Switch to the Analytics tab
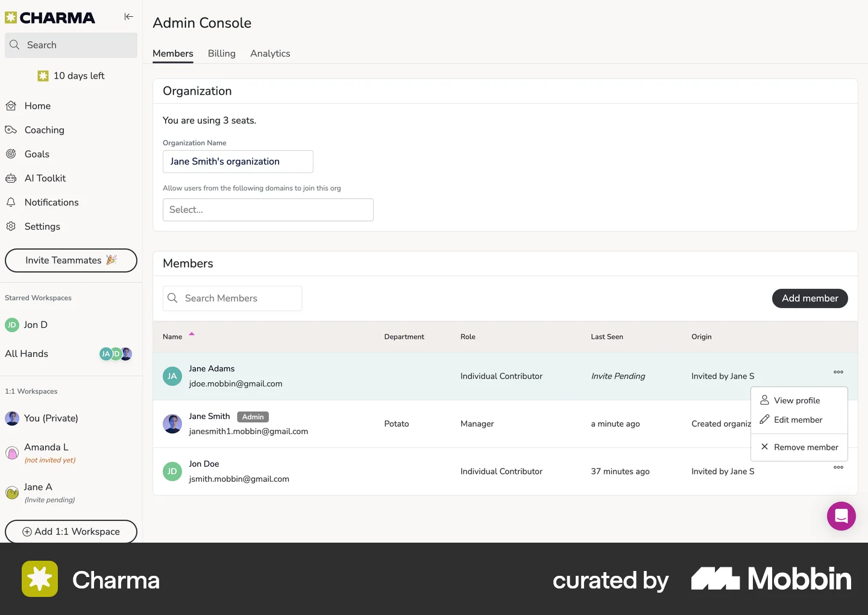868x615 pixels. tap(270, 54)
